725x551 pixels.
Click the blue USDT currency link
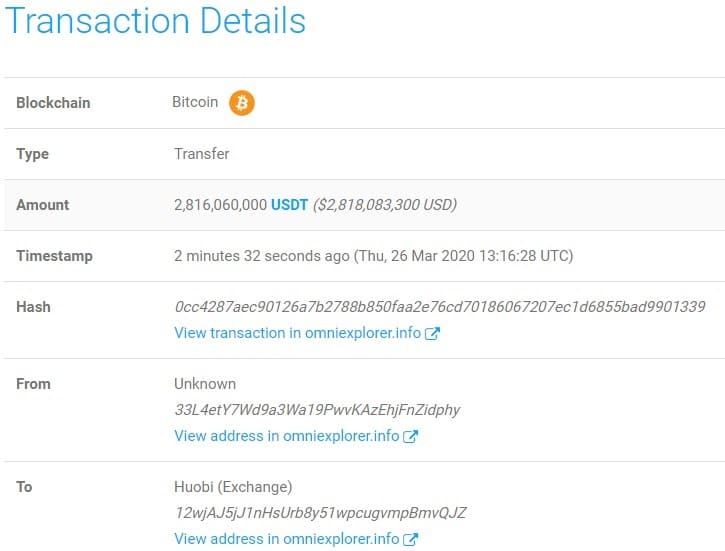pyautogui.click(x=289, y=205)
